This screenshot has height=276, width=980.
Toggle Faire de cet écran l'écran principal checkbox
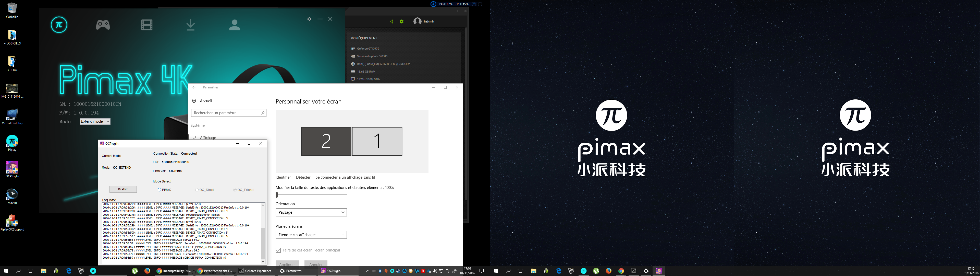(x=278, y=250)
